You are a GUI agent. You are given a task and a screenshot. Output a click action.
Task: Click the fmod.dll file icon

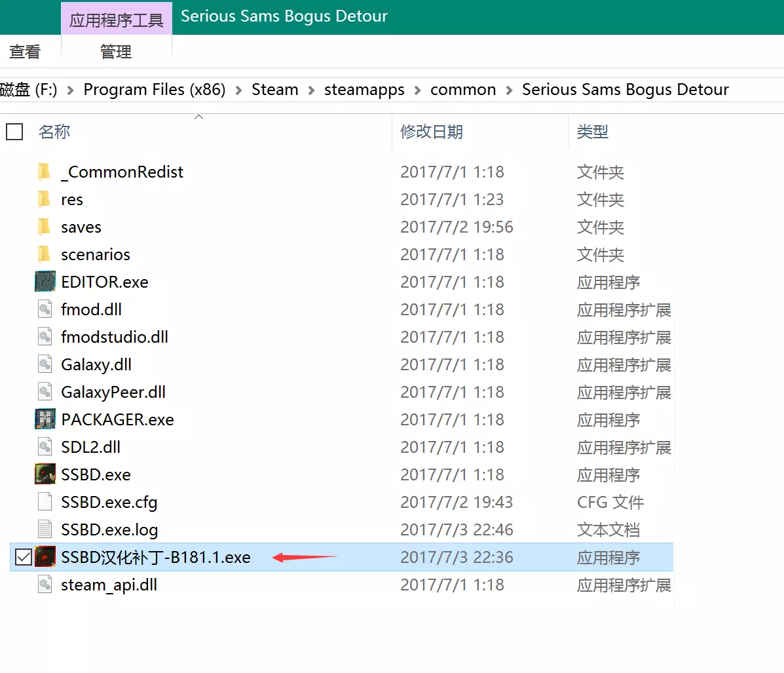point(45,309)
